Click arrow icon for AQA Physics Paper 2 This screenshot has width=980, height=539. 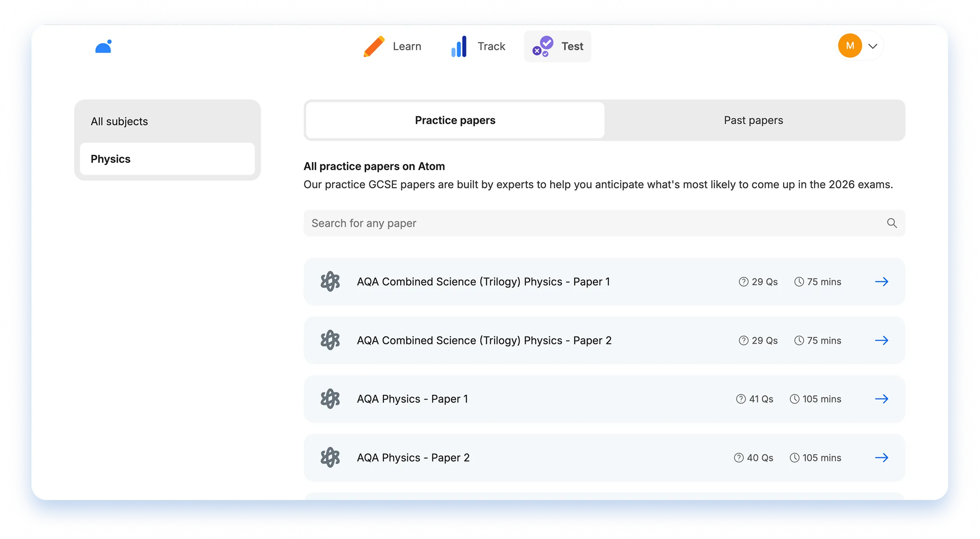click(x=882, y=458)
